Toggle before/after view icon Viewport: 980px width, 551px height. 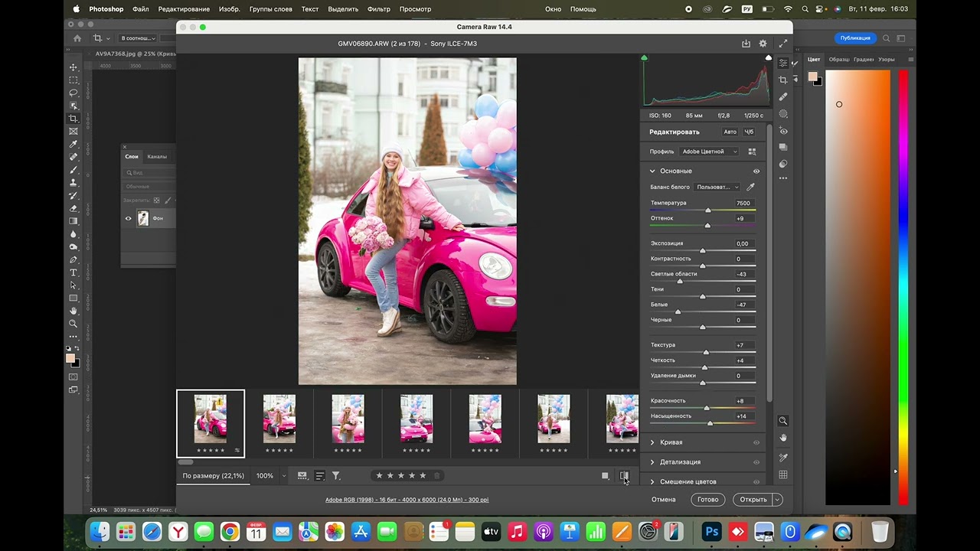(x=624, y=475)
